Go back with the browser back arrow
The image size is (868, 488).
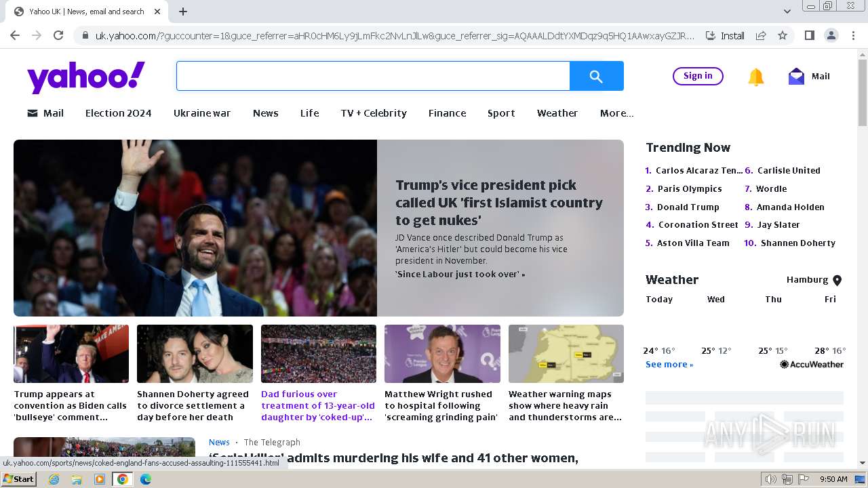(15, 35)
